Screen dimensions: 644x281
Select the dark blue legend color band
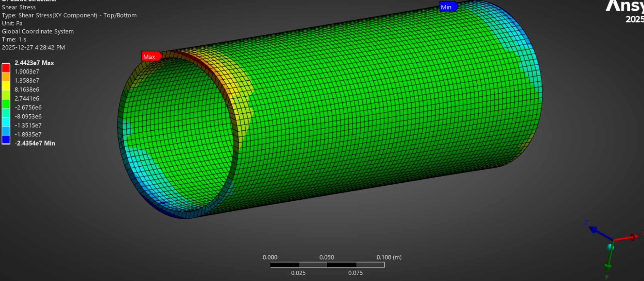point(6,139)
